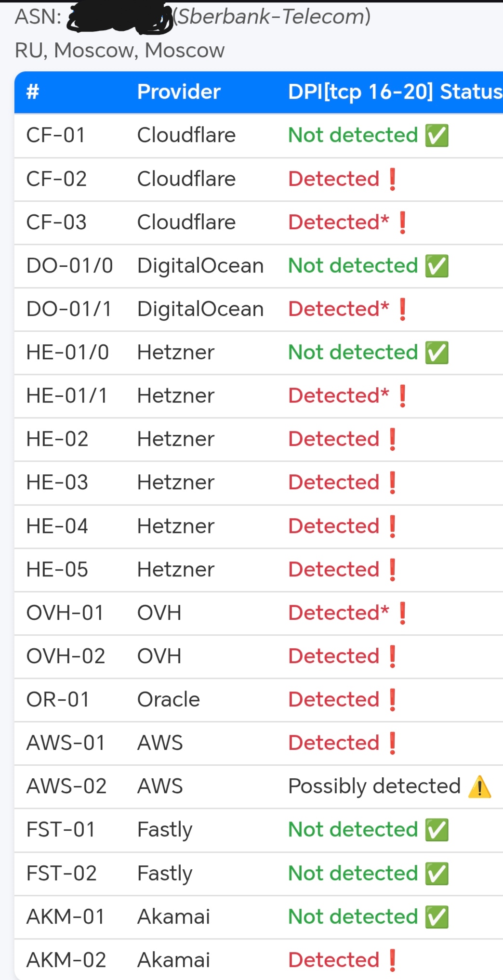Click the Oracle provider cell
Screen dimensions: 503x980
pyautogui.click(x=168, y=700)
